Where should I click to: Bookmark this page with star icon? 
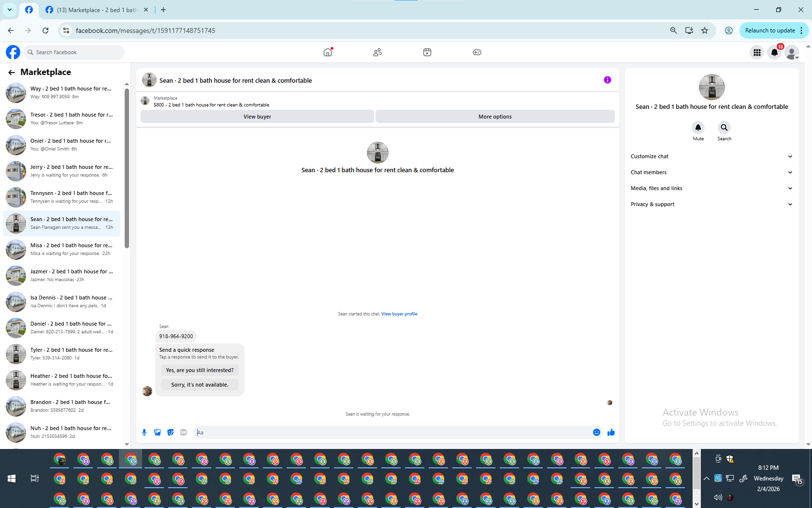pos(705,30)
